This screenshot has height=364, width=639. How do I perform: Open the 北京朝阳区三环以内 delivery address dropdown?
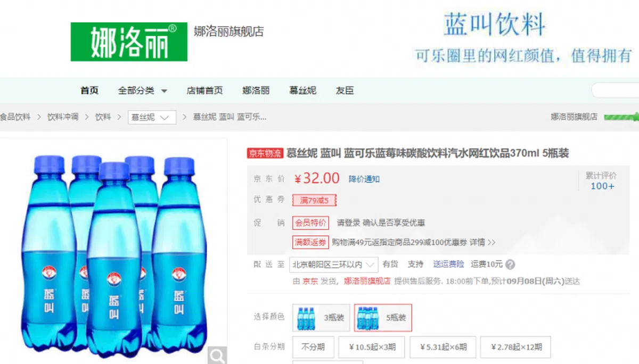click(334, 264)
